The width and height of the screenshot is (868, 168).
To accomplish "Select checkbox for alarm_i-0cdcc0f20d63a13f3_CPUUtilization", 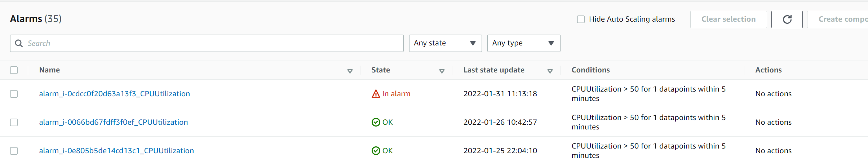I will [14, 94].
